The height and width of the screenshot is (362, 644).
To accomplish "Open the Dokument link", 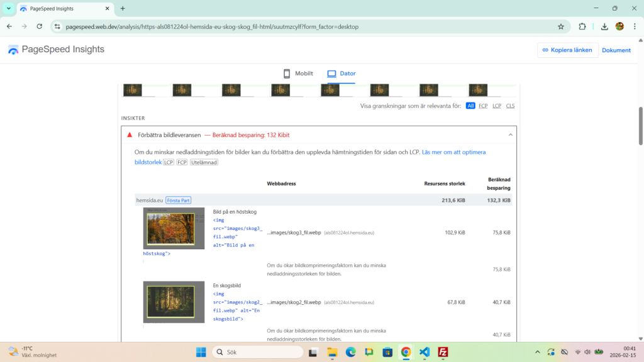I will (x=616, y=50).
